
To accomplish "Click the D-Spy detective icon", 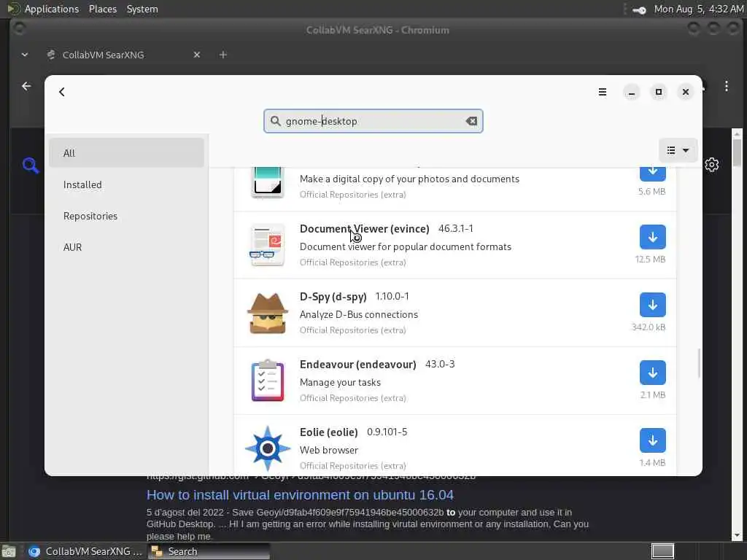I will 267,313.
